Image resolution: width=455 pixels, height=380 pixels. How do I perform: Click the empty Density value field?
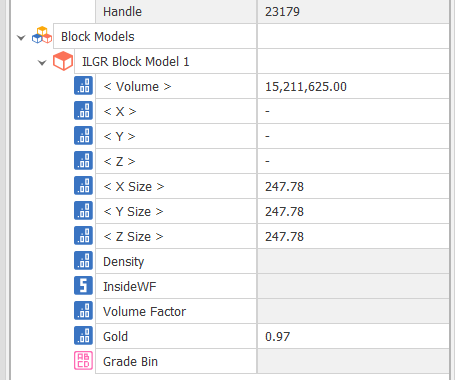pos(353,261)
